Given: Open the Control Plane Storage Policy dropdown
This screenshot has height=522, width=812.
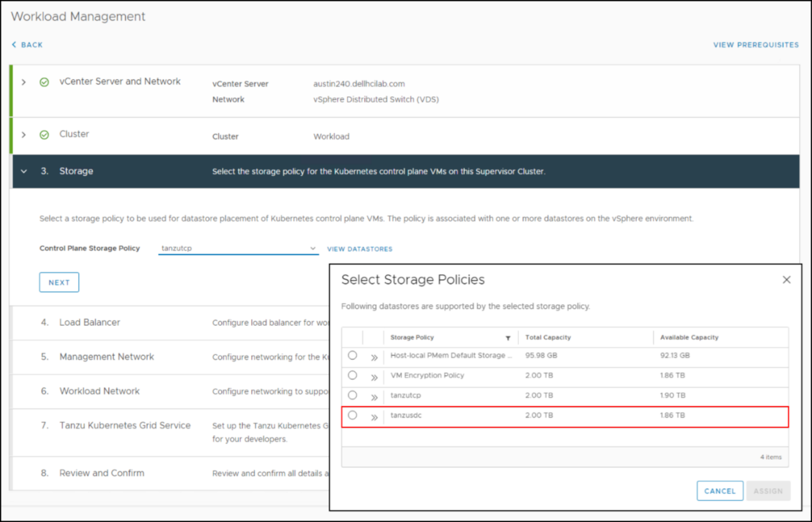Looking at the screenshot, I should point(238,248).
